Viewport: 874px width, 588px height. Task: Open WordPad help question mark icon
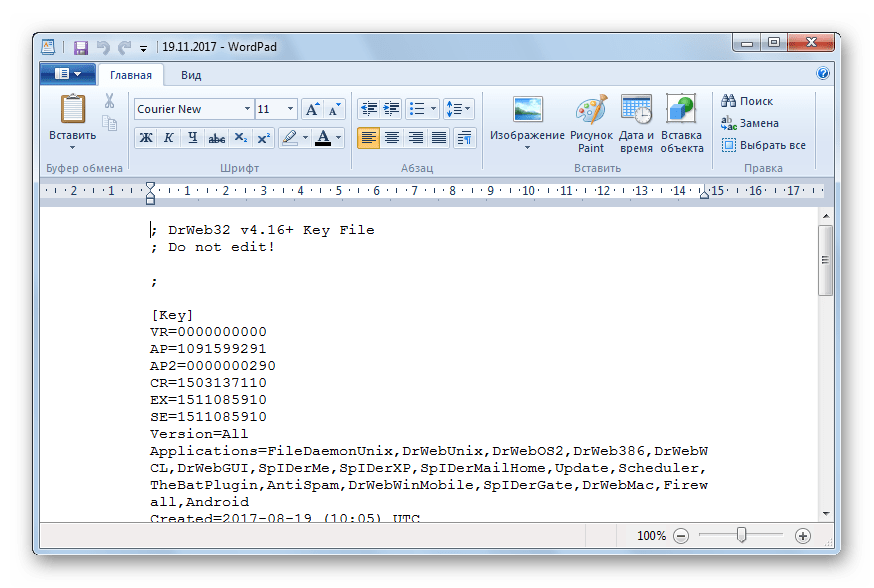(823, 73)
